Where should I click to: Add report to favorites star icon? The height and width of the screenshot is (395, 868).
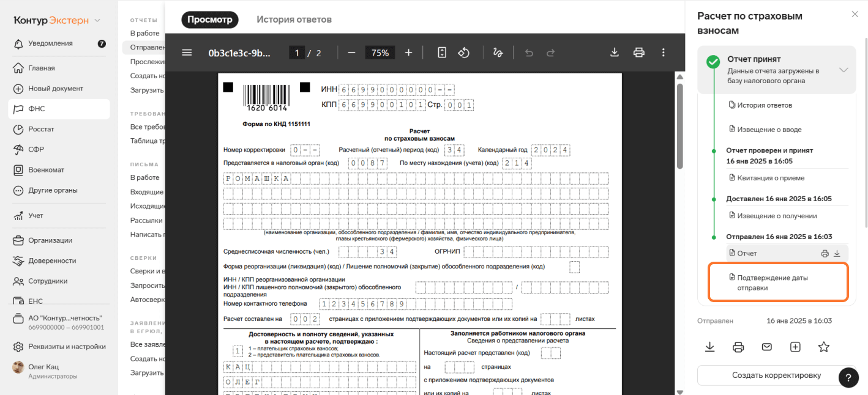click(x=823, y=347)
